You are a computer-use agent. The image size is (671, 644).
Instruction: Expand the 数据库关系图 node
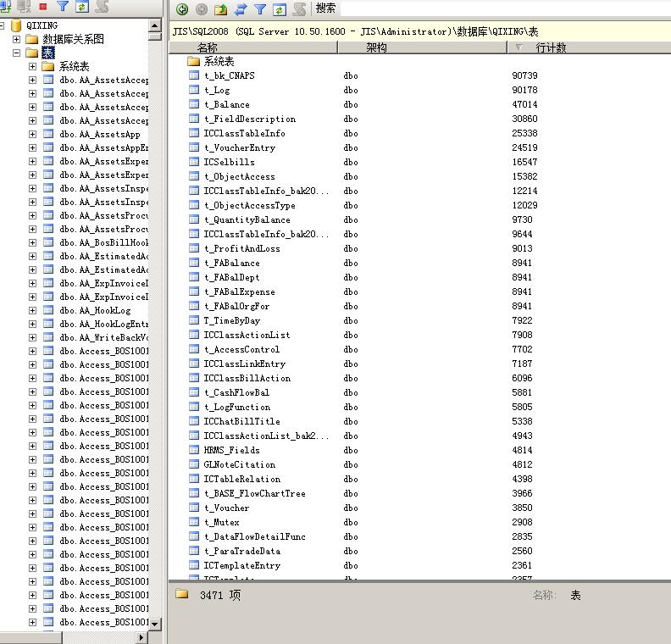pos(16,39)
